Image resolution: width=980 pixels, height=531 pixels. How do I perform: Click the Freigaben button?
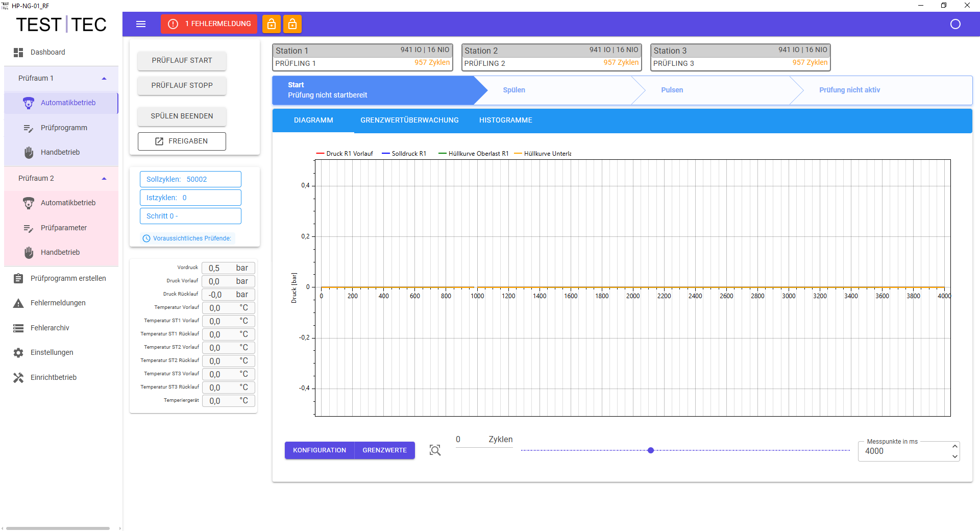click(182, 141)
